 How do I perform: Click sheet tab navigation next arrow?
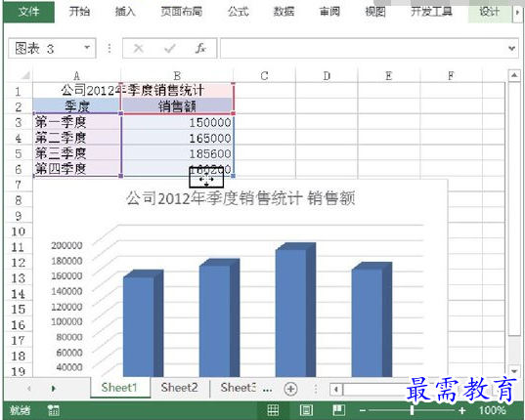pyautogui.click(x=53, y=388)
